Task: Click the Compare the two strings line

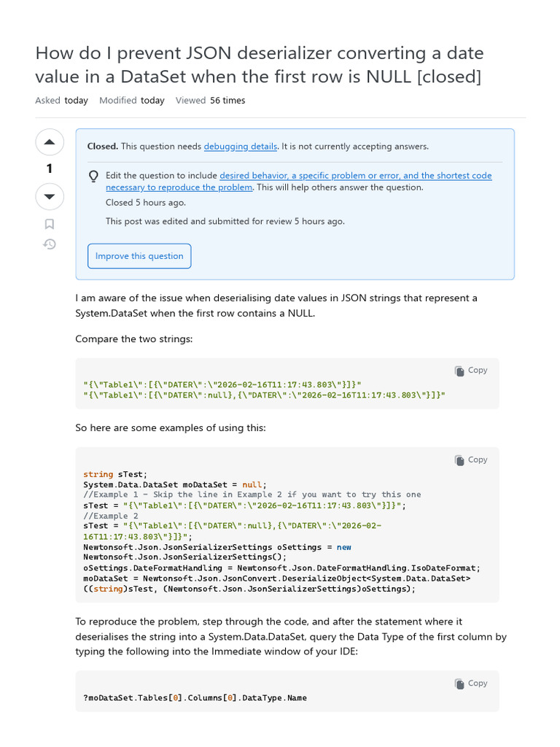Action: click(134, 338)
